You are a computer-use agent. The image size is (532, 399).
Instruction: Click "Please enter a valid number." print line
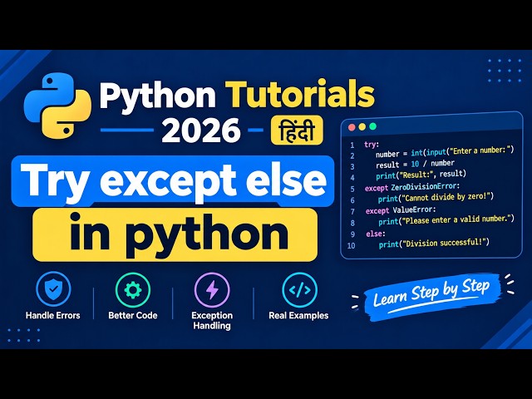[x=446, y=220]
